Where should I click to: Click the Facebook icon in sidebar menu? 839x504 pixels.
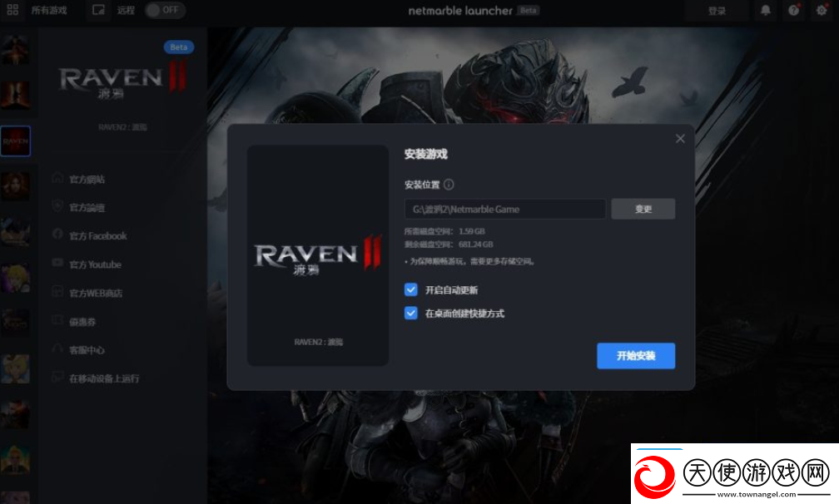57,234
